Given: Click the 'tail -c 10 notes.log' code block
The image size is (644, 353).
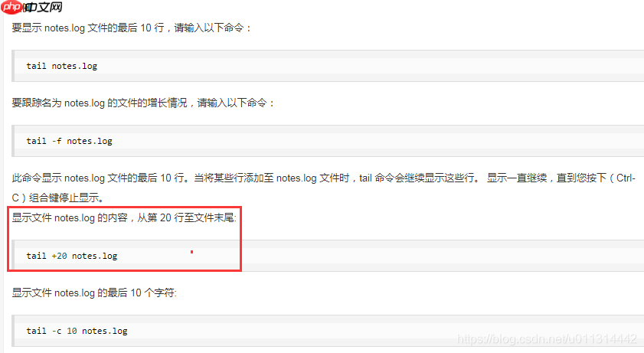Looking at the screenshot, I should point(328,331).
